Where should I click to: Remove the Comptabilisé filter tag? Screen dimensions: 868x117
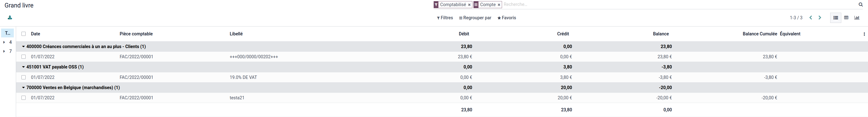click(469, 5)
